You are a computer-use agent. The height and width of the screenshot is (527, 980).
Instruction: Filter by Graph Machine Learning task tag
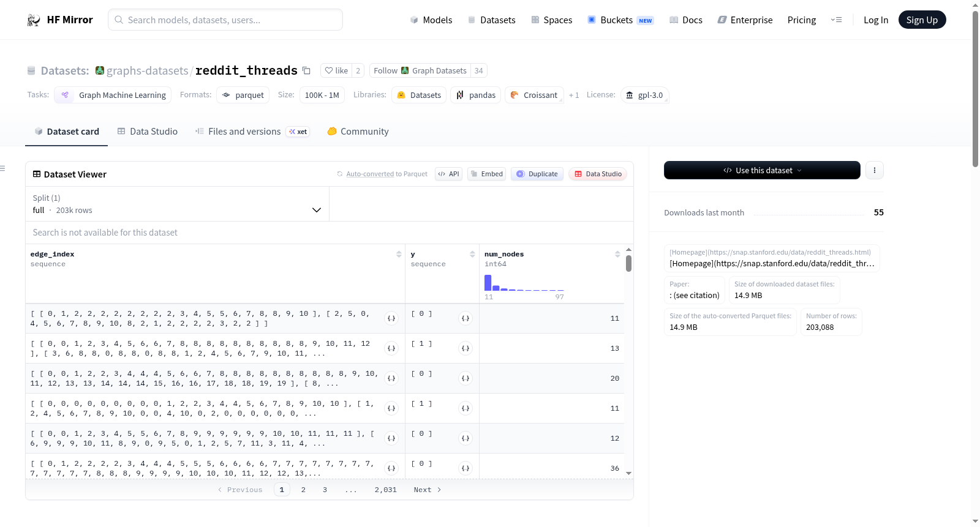113,95
